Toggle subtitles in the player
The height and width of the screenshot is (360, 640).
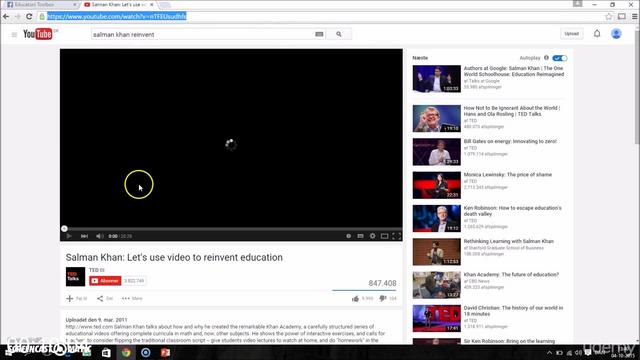tap(360, 236)
